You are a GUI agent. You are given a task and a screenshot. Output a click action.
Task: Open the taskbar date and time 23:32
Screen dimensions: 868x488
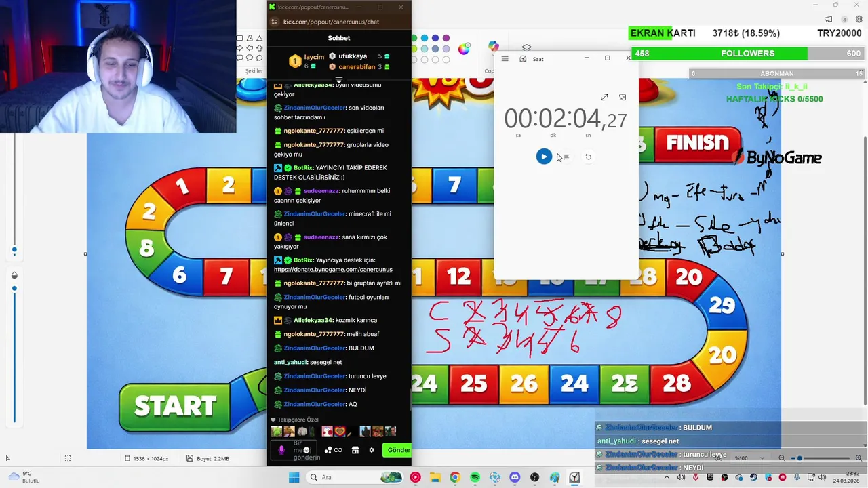pyautogui.click(x=845, y=477)
